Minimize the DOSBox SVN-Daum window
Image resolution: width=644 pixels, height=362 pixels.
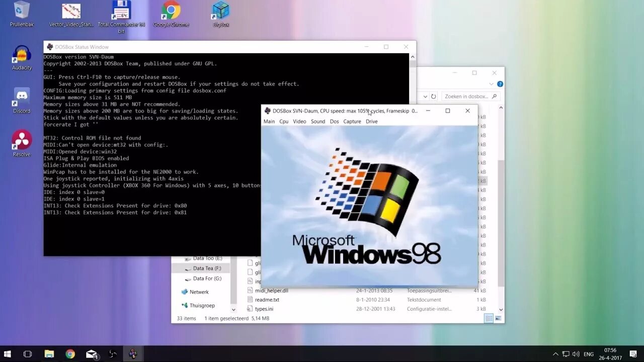click(x=428, y=111)
